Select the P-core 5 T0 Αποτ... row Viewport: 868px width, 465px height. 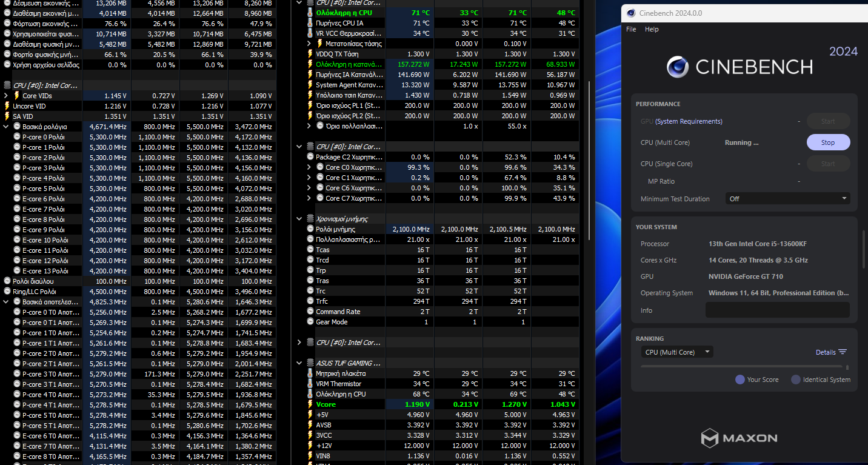point(138,415)
